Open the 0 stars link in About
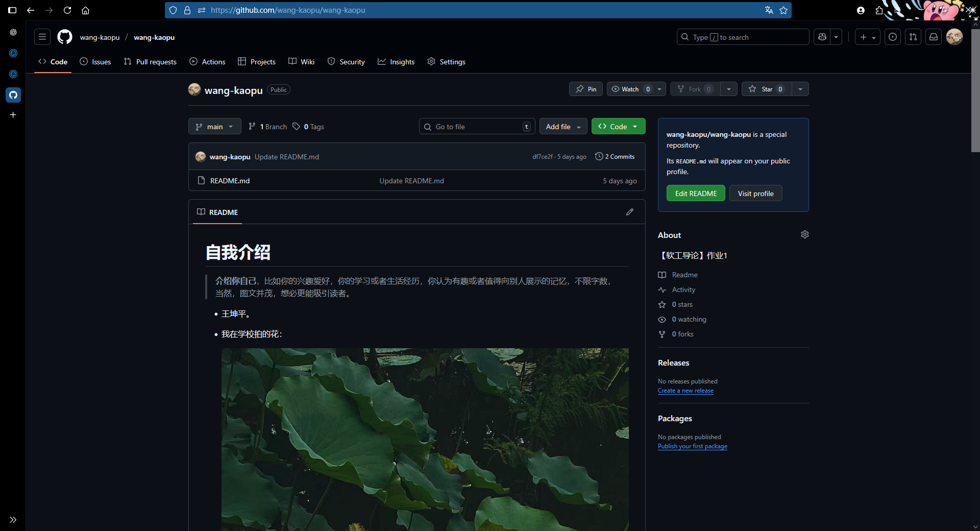980x531 pixels. click(682, 304)
